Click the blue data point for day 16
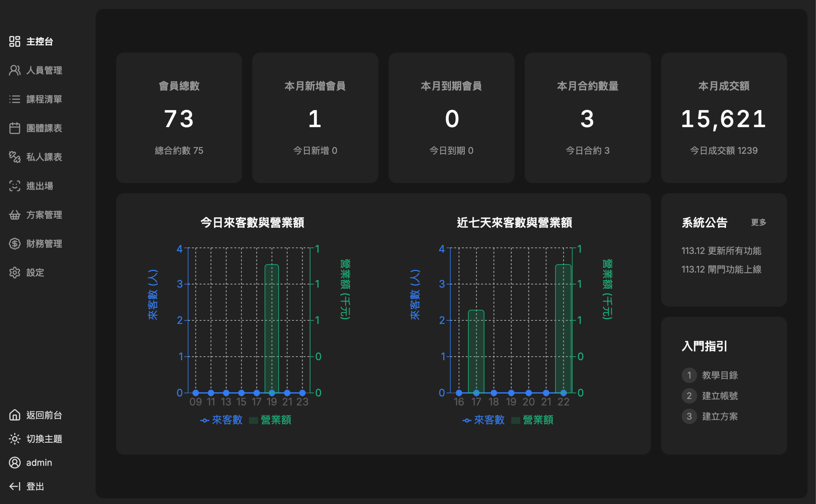816x504 pixels. click(459, 393)
